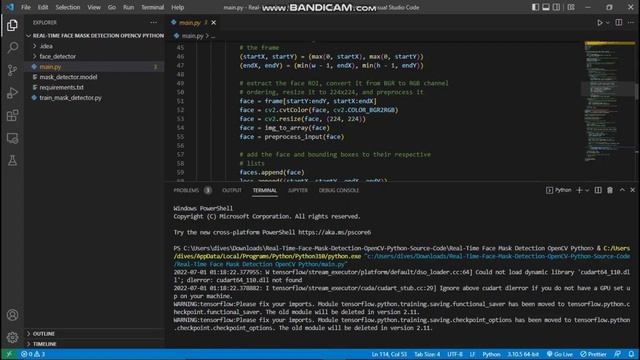Toggle the bottom panel visibility
640x360 pixels.
click(x=546, y=7)
